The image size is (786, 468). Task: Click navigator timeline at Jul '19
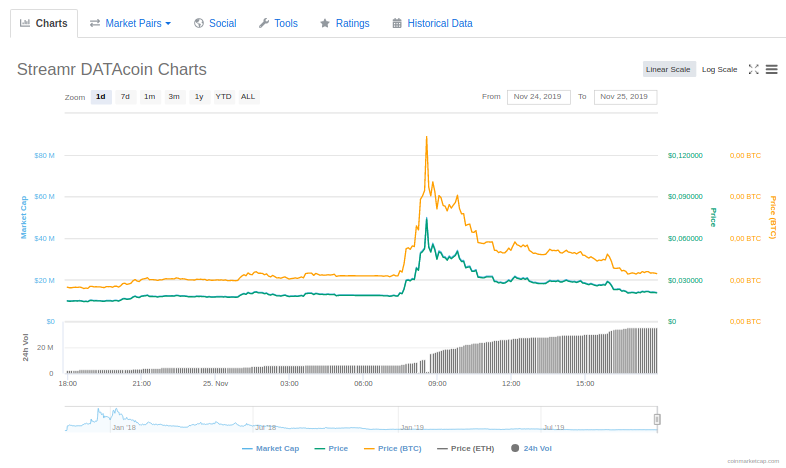click(x=554, y=427)
